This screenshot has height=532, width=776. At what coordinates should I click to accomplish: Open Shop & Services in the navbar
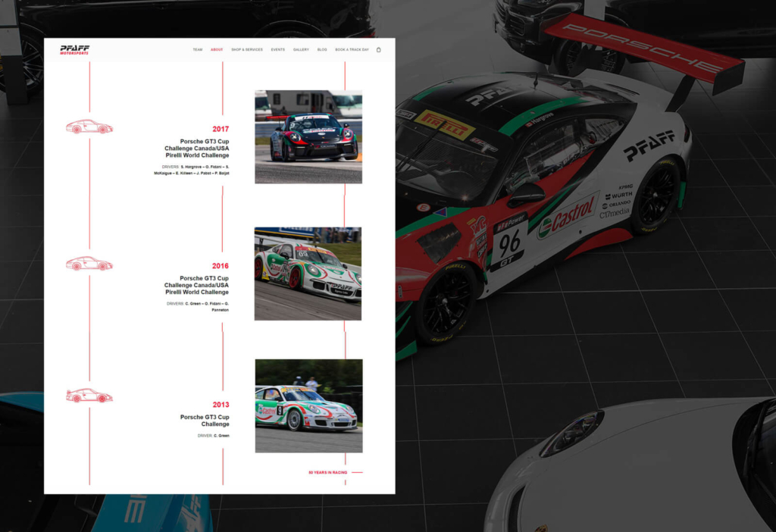click(247, 50)
